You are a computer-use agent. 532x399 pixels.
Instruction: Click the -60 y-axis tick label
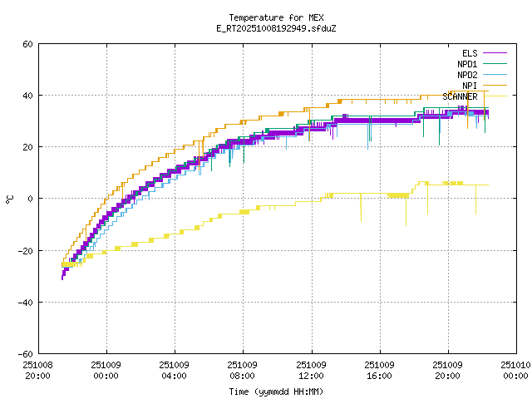[x=25, y=353]
